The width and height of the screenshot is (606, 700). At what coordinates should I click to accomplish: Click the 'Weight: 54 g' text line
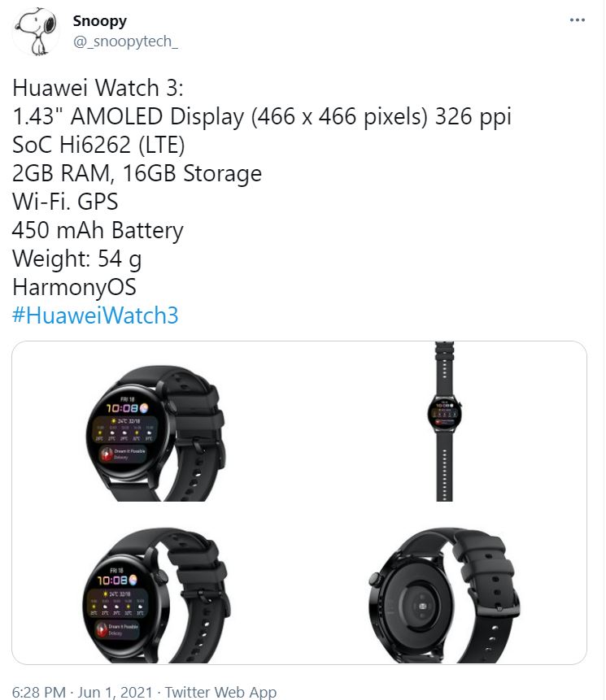pyautogui.click(x=76, y=259)
